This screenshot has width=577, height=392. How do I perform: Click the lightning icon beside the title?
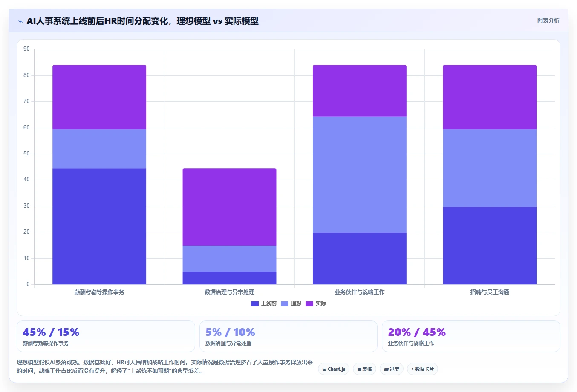[x=20, y=21]
